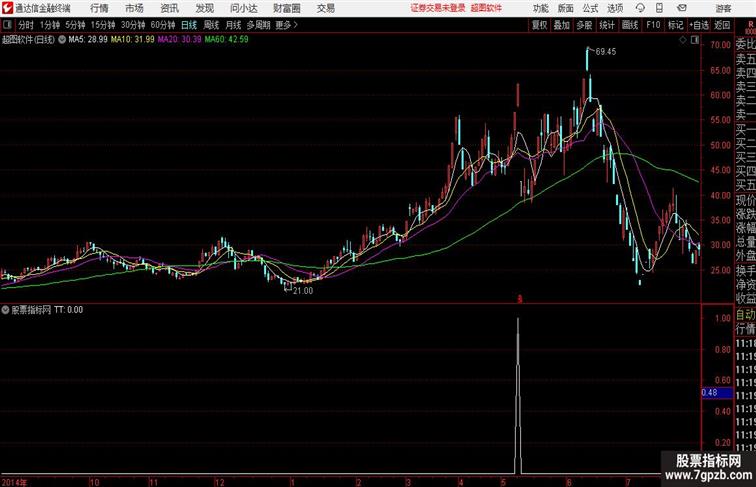Switch to 60分钟 period
Viewport: 756px width, 487px height.
pyautogui.click(x=163, y=25)
